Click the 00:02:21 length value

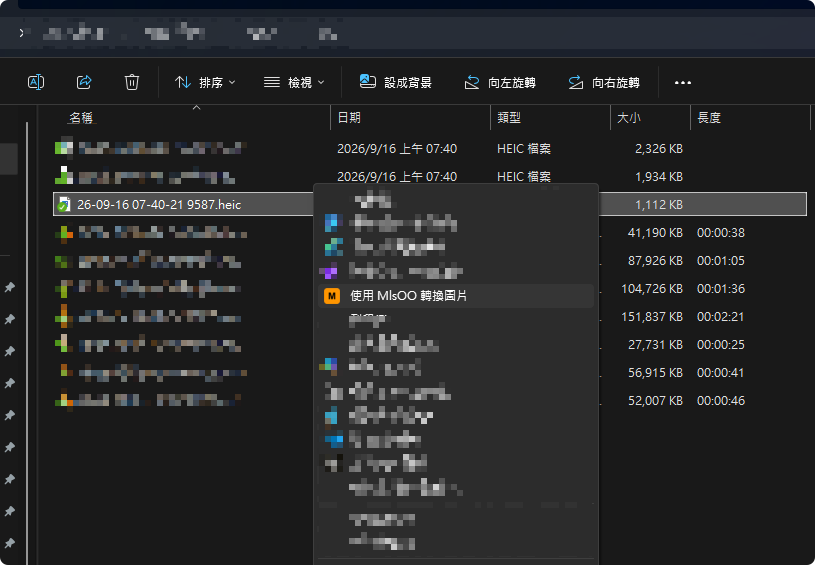pos(721,317)
